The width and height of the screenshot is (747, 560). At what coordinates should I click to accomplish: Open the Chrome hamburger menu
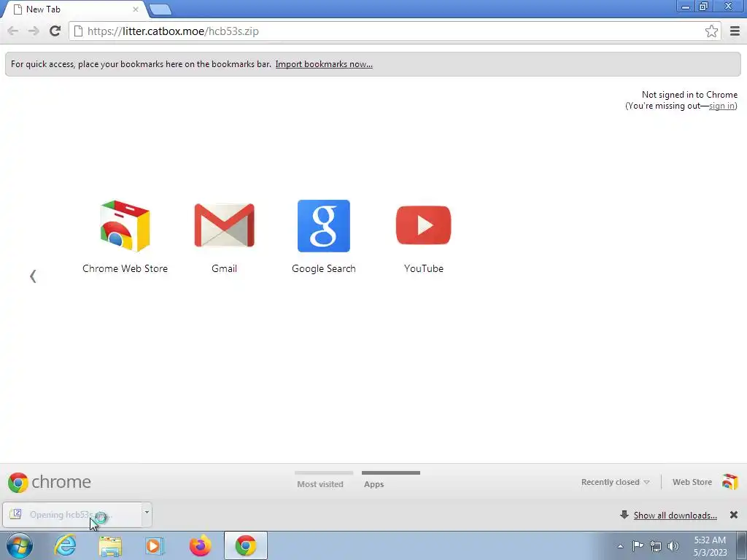point(735,31)
